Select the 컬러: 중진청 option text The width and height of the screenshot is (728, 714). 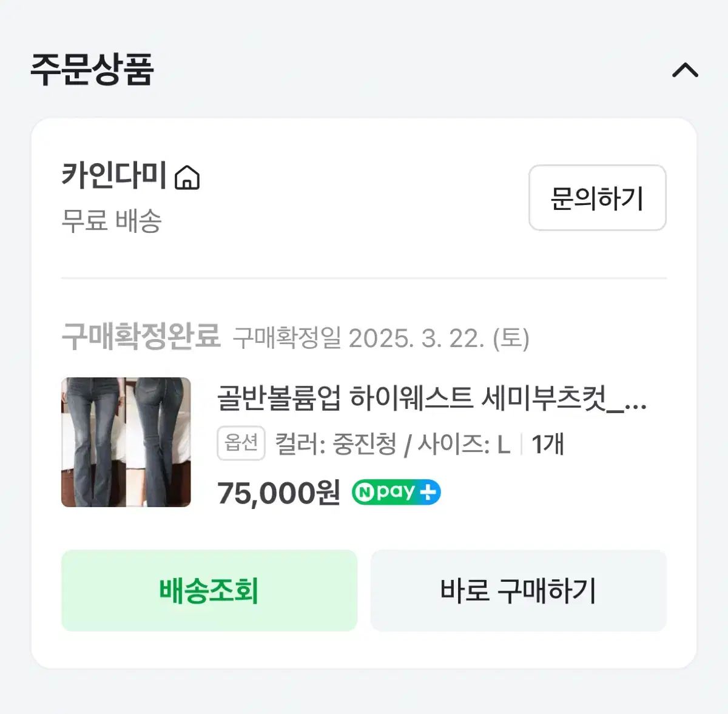335,444
